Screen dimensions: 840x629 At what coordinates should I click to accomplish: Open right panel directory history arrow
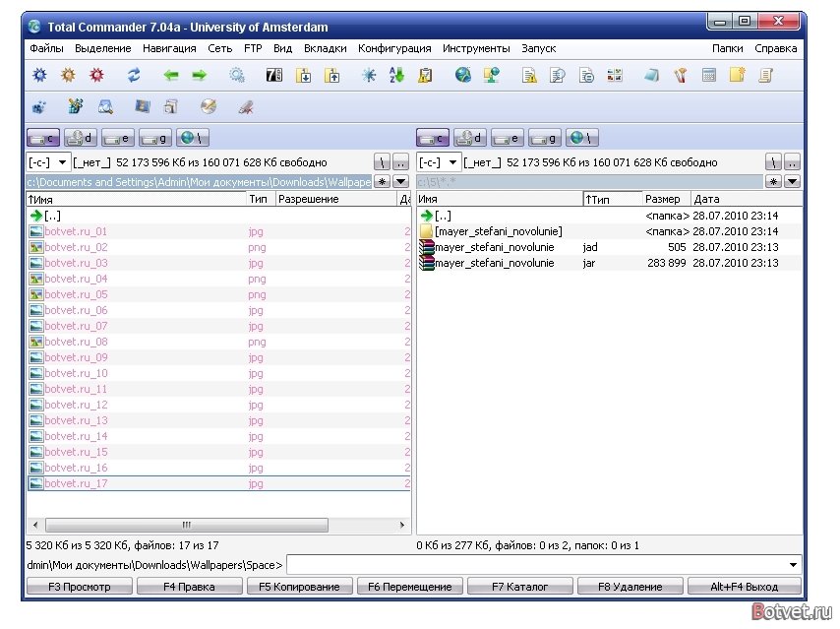[792, 182]
